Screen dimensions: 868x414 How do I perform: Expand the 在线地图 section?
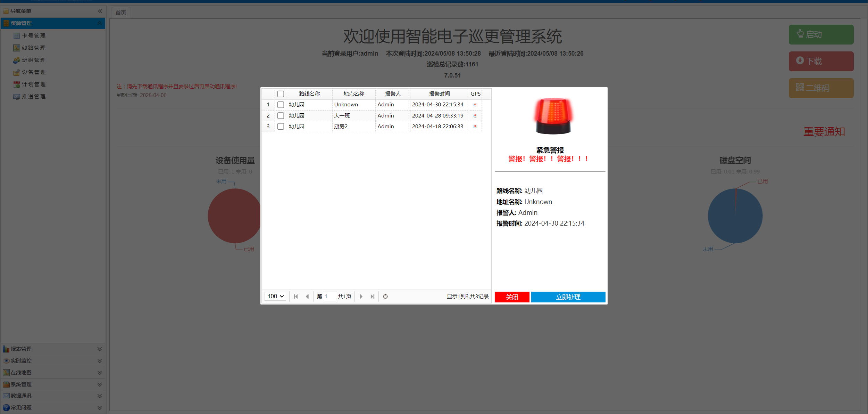click(x=100, y=373)
